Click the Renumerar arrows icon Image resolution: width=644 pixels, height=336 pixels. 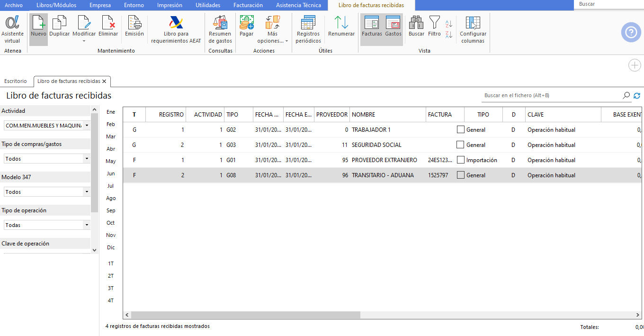(x=341, y=23)
